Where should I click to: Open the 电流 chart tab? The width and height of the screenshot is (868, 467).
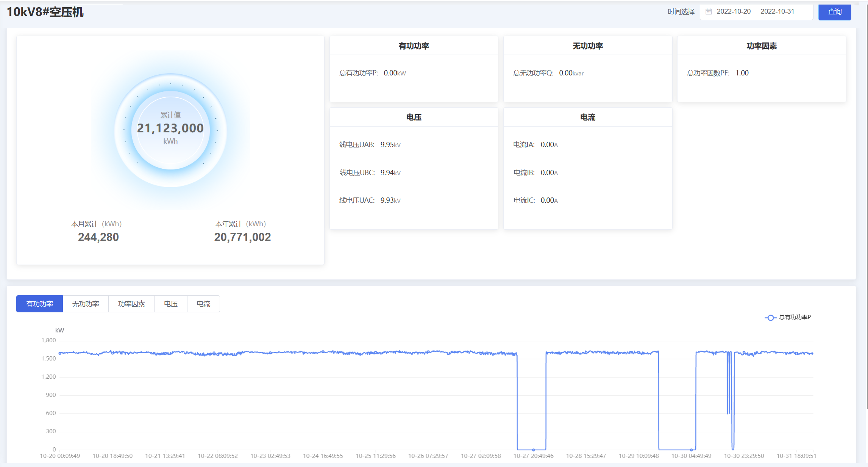tap(203, 304)
